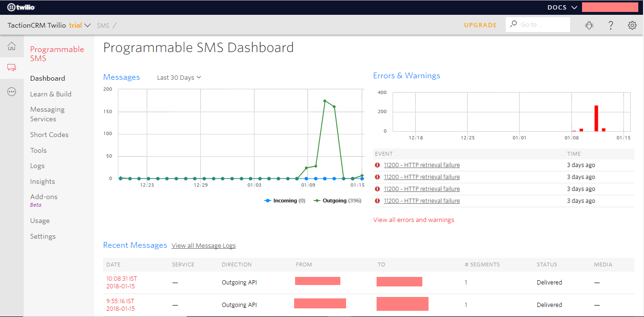644x317 pixels.
Task: Open Programmable SMS heading in sidebar
Action: click(57, 53)
